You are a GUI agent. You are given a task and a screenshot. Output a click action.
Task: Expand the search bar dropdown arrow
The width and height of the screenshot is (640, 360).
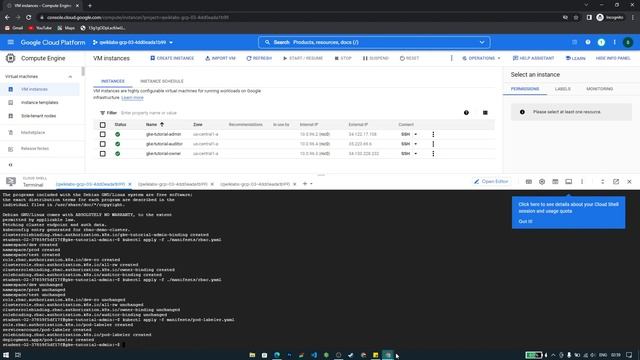click(482, 42)
